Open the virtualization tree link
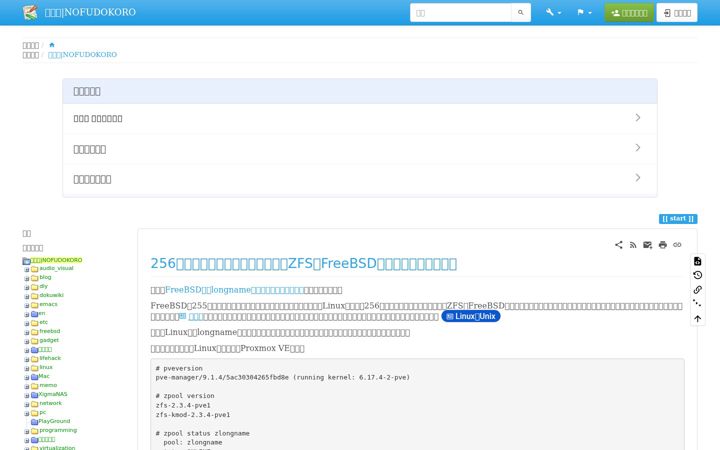This screenshot has height=450, width=720. point(57,448)
